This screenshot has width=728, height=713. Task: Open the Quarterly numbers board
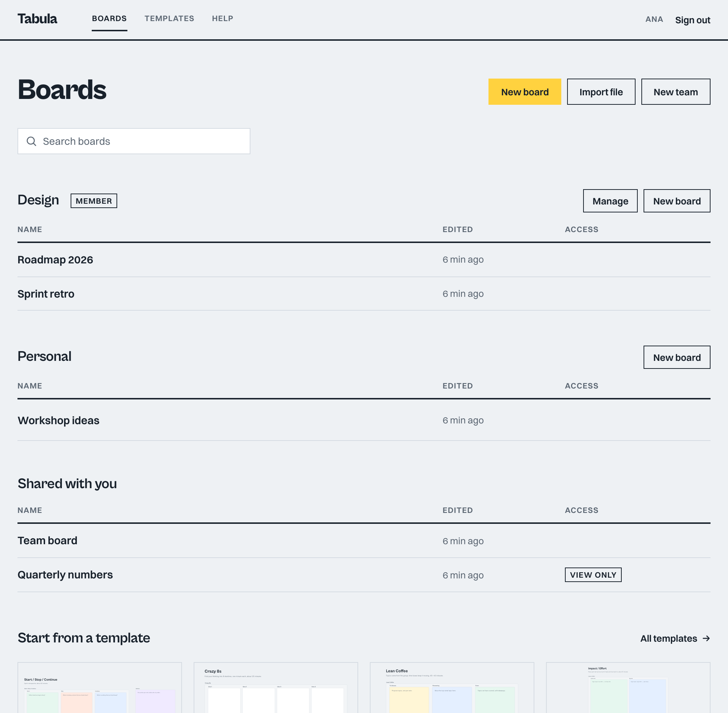pyautogui.click(x=65, y=575)
